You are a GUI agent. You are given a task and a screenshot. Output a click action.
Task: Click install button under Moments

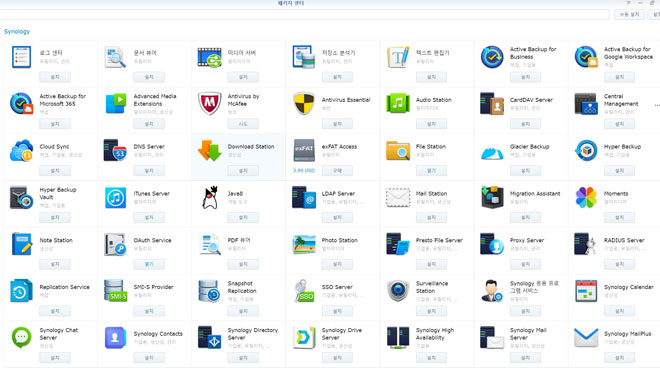click(620, 217)
